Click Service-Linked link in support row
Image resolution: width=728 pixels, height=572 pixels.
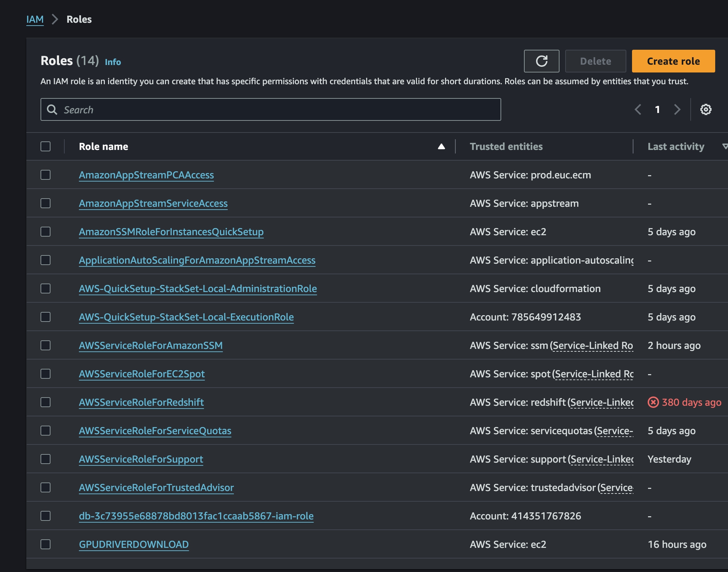pos(602,459)
